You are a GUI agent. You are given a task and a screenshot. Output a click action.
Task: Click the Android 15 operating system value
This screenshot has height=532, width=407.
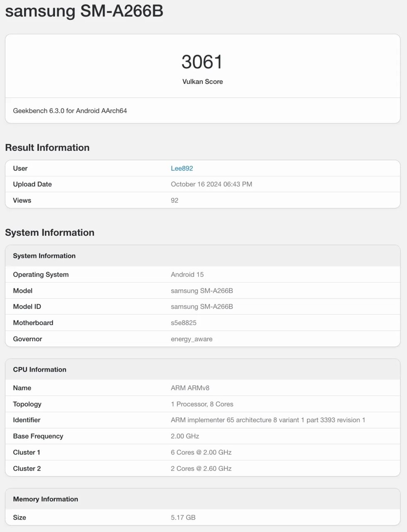click(x=187, y=274)
